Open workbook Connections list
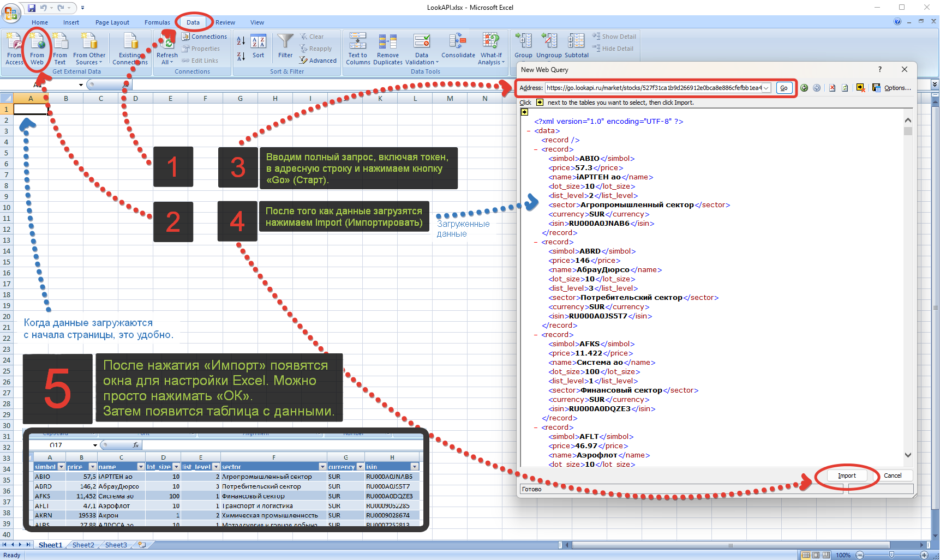 [204, 37]
